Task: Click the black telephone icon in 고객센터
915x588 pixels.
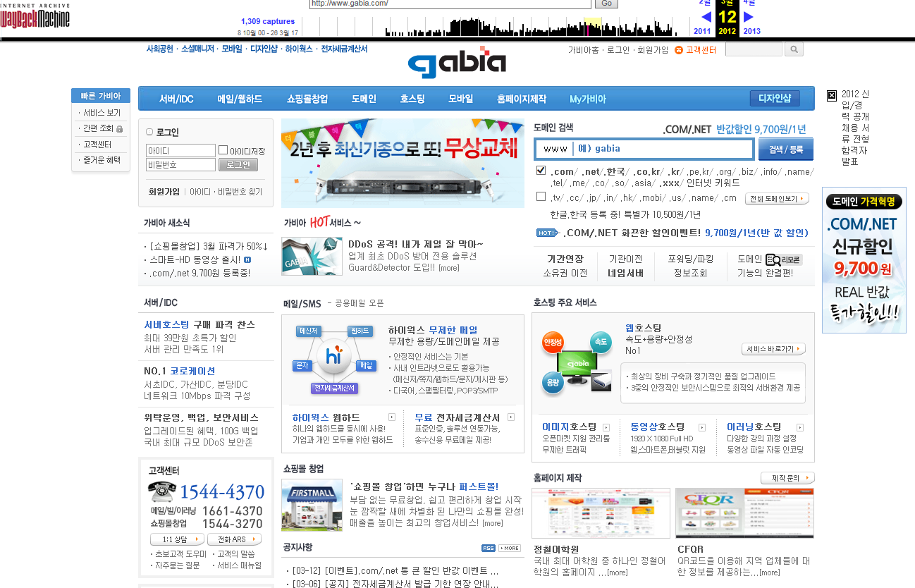Action: click(x=162, y=491)
